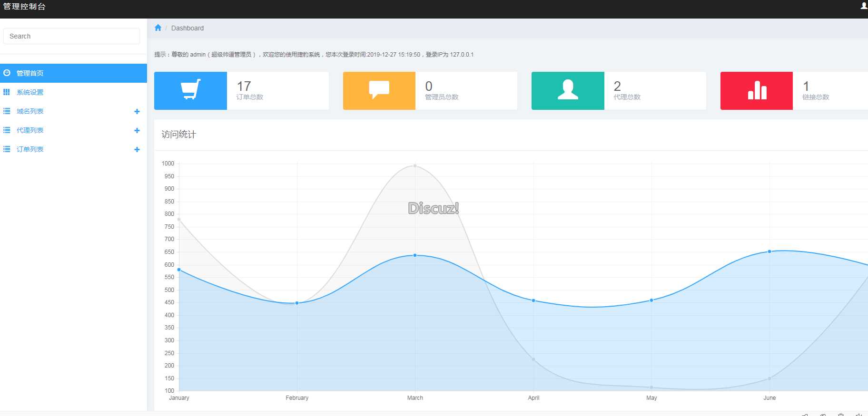868x416 pixels.
Task: Click the 订单总数 count 17
Action: tap(244, 86)
